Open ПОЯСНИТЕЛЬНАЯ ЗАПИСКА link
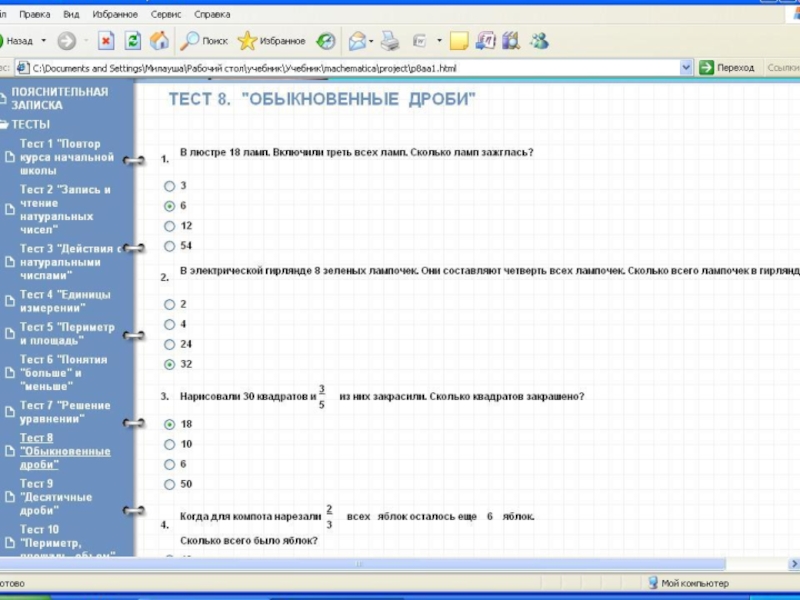 coord(60,98)
